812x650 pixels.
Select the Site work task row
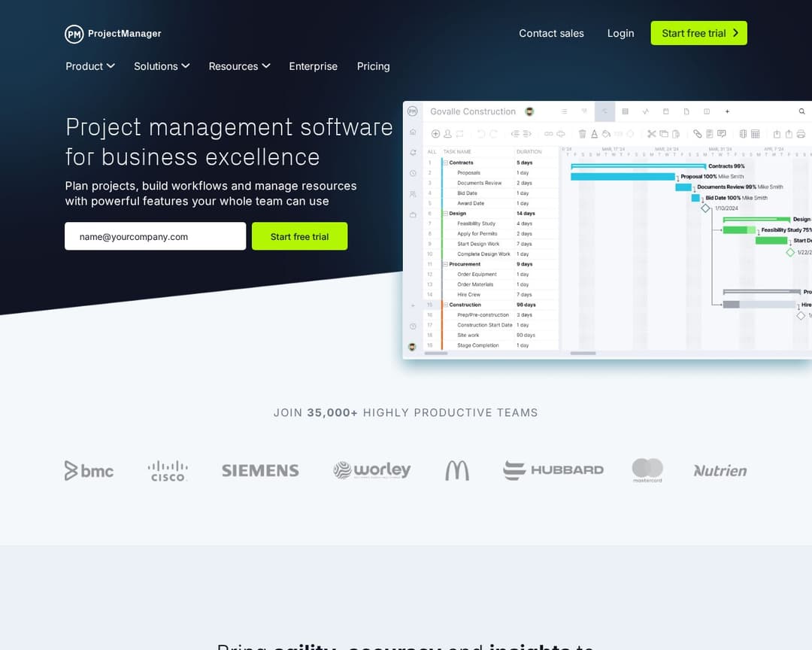pyautogui.click(x=491, y=336)
